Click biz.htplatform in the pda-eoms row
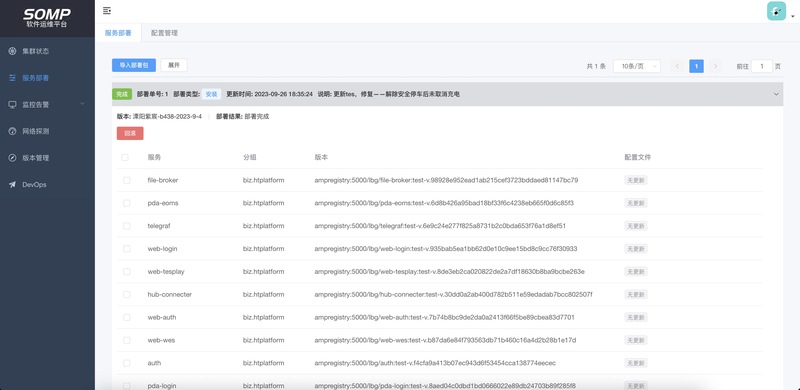 click(x=263, y=203)
